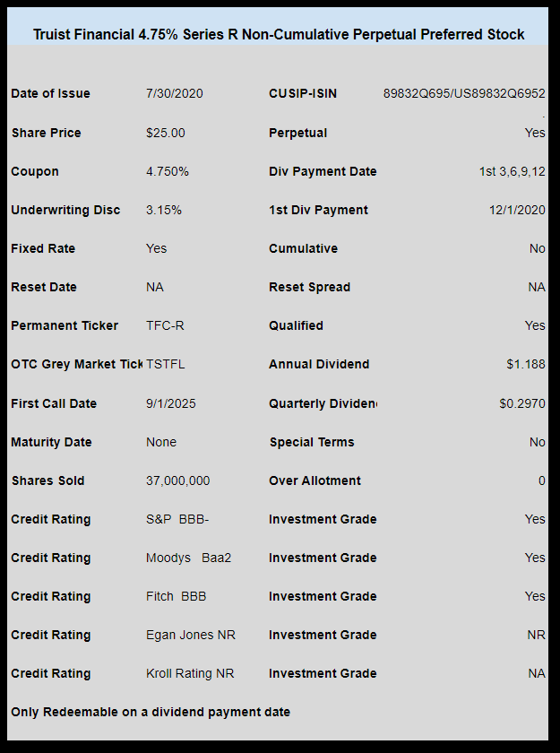The image size is (560, 753).
Task: Click the Quarterly Dividend value $0.2970
Action: point(522,403)
